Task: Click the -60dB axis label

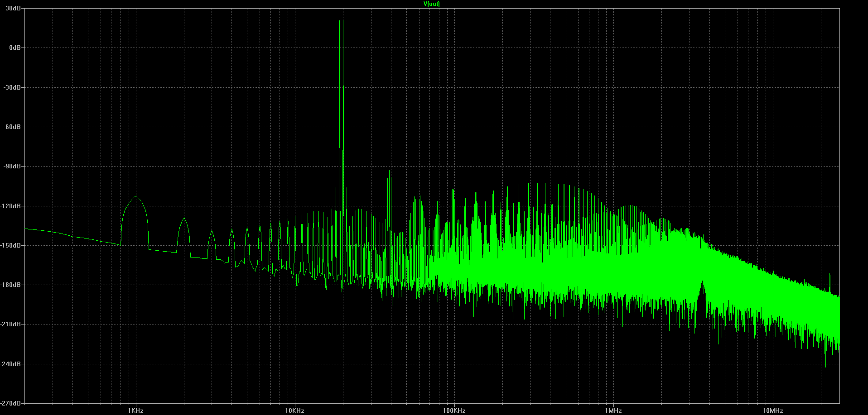Action: (12, 127)
